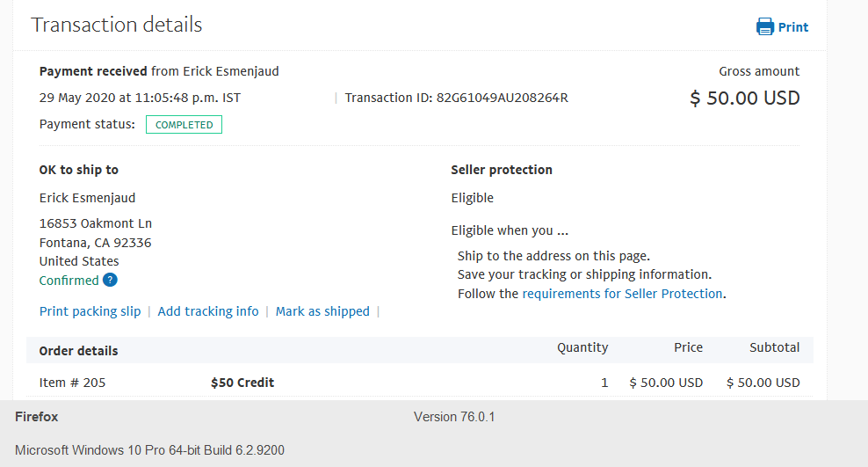The image size is (868, 467).
Task: Click the blue printer icon
Action: pyautogui.click(x=765, y=26)
